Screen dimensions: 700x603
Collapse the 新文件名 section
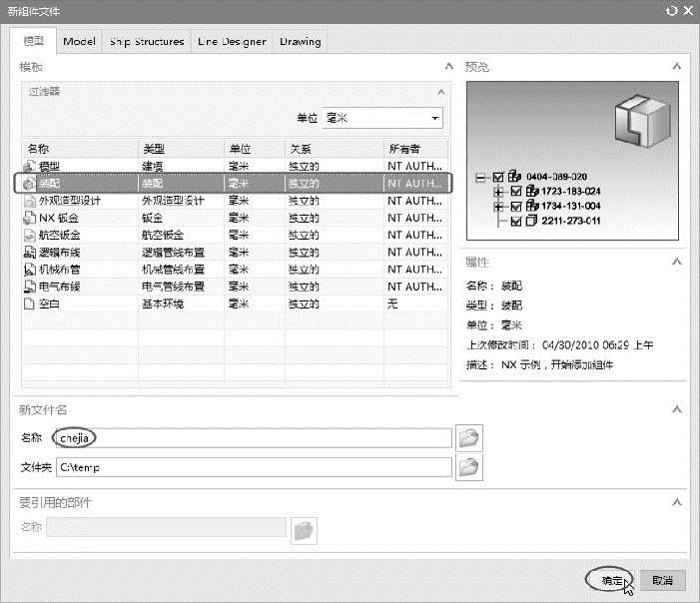point(677,409)
